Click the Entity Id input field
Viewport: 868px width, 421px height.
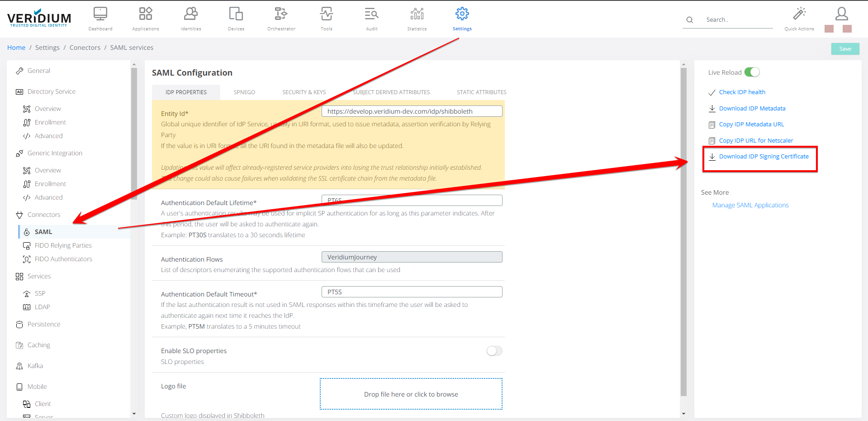[412, 111]
